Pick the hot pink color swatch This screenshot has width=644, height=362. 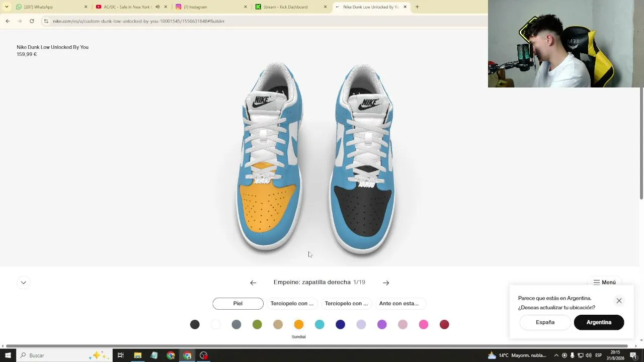point(424,325)
